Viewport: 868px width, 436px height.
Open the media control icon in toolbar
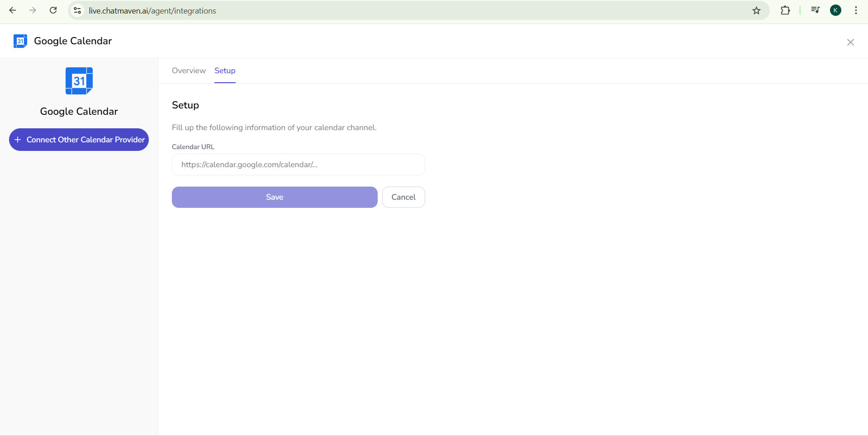pyautogui.click(x=815, y=10)
